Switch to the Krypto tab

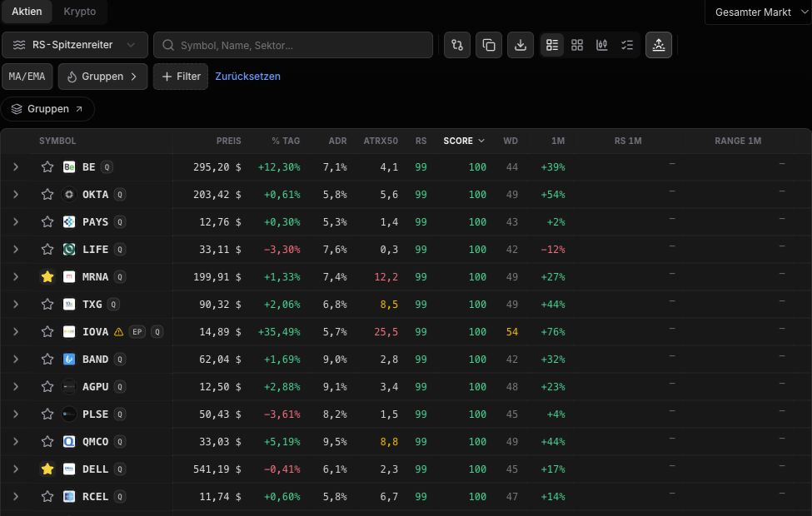pyautogui.click(x=80, y=12)
